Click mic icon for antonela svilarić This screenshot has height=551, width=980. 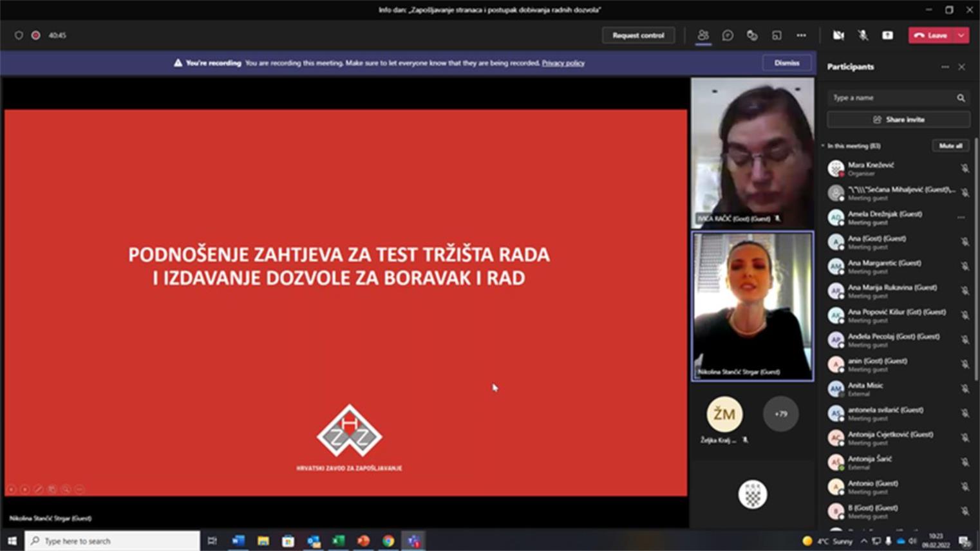965,413
